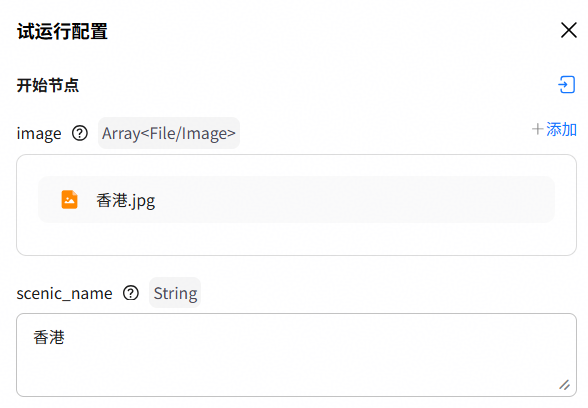The width and height of the screenshot is (588, 408).
Task: Click the 香港.jpg filename text
Action: (126, 200)
